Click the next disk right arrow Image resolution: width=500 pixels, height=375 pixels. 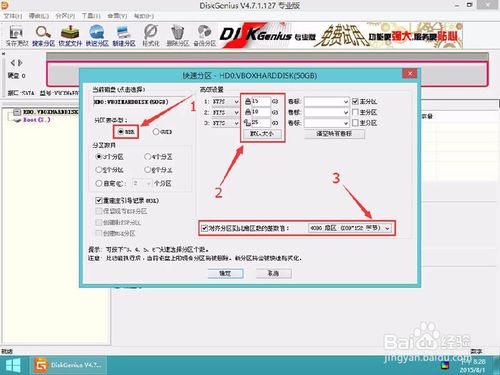20,63
